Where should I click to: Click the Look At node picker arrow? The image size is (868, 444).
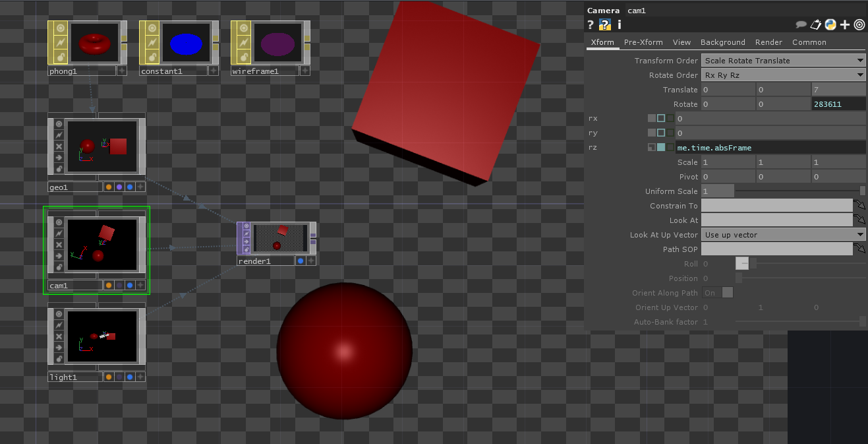[x=860, y=220]
